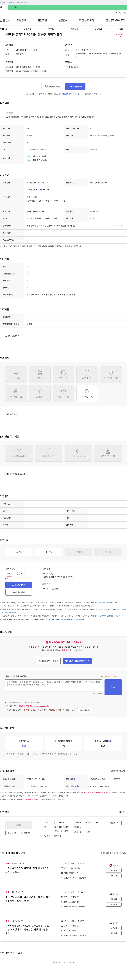Click 요약보기 for 조선/선박 기자재 posting

[114, 899]
